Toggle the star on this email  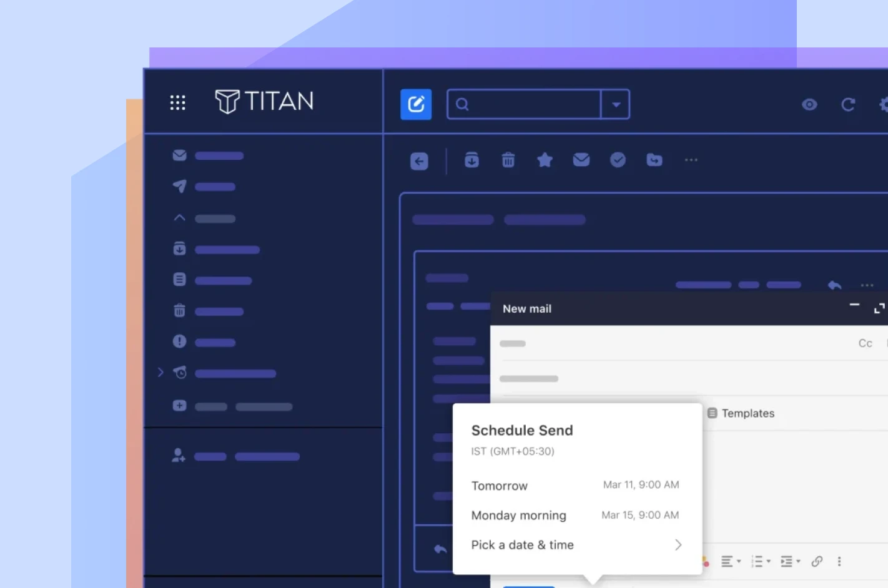pos(545,160)
